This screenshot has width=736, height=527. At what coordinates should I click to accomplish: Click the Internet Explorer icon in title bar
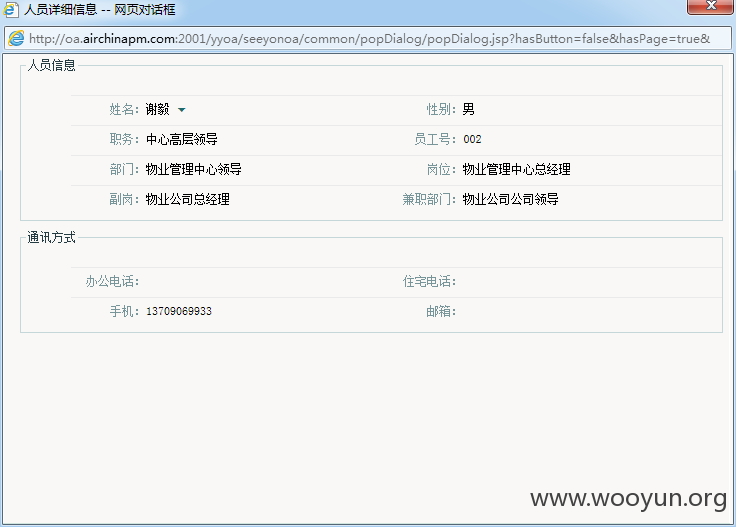(11, 9)
